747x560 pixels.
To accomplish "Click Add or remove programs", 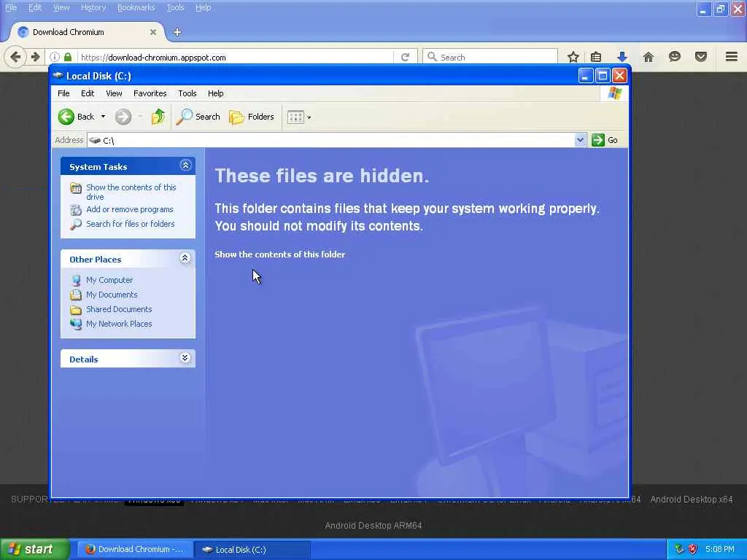I will pos(130,209).
